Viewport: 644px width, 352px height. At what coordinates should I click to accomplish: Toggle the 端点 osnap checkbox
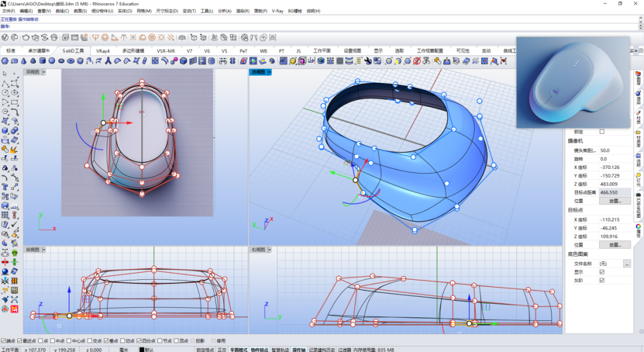(4, 341)
